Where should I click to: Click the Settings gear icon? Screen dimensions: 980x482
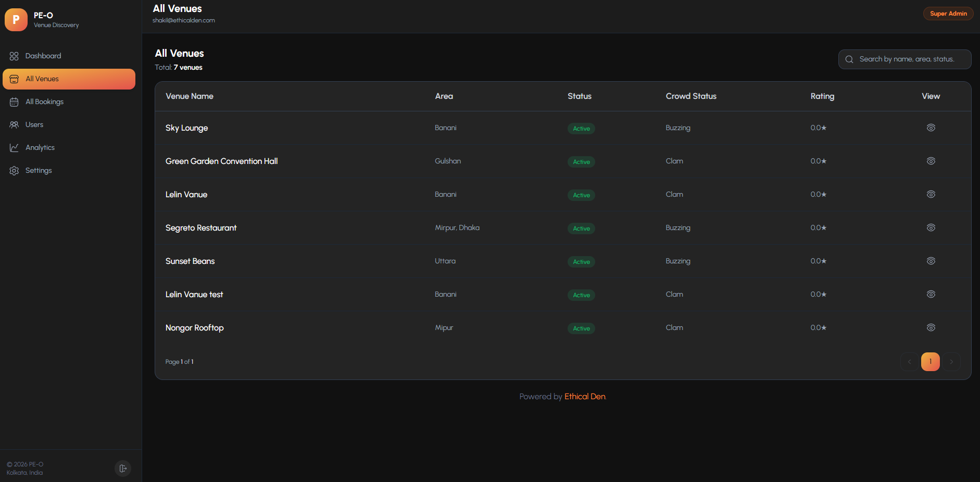[14, 171]
